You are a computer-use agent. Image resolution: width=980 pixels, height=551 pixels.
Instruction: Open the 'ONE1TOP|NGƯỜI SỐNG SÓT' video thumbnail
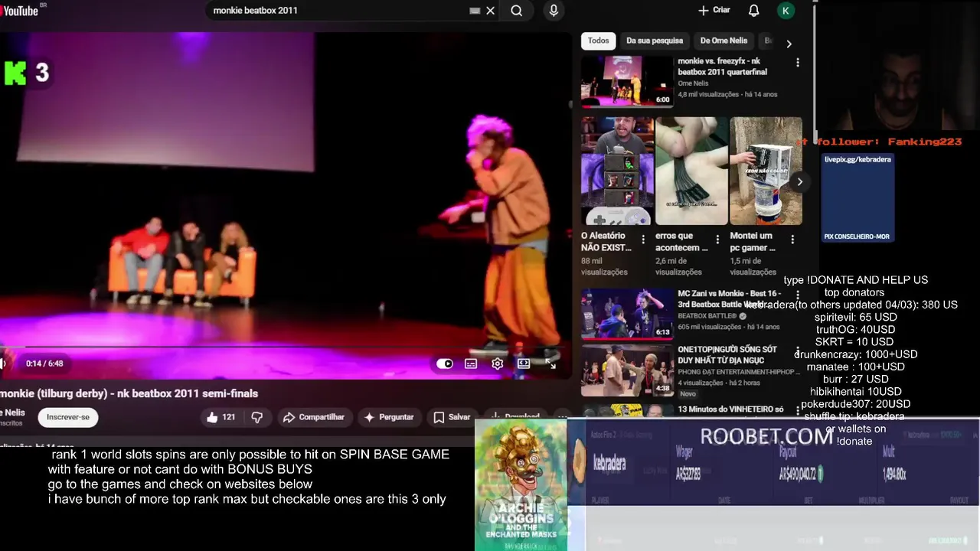626,370
